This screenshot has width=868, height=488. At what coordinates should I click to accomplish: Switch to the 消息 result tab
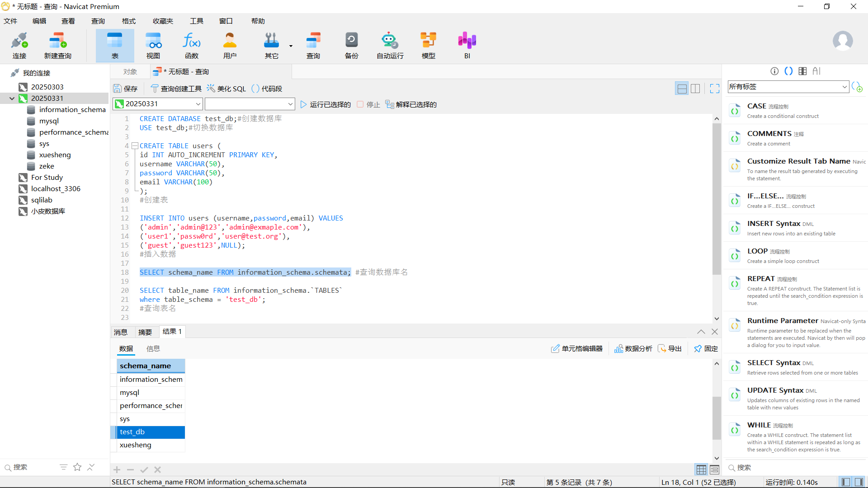tap(121, 332)
